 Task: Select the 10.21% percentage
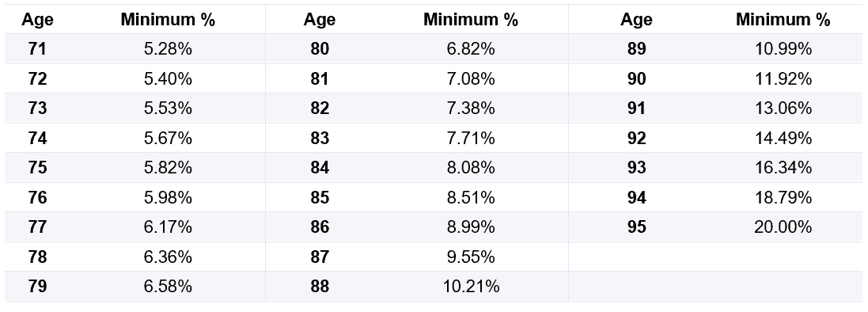(471, 287)
